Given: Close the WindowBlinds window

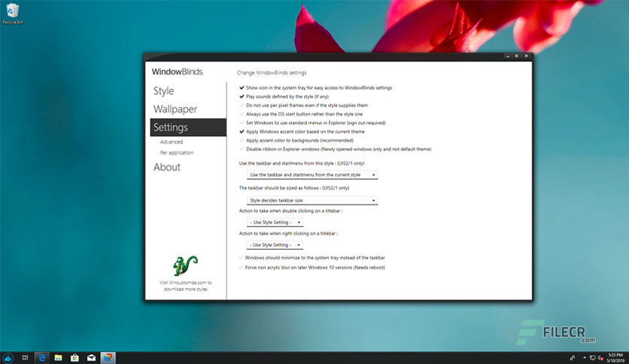Looking at the screenshot, I should [x=527, y=56].
